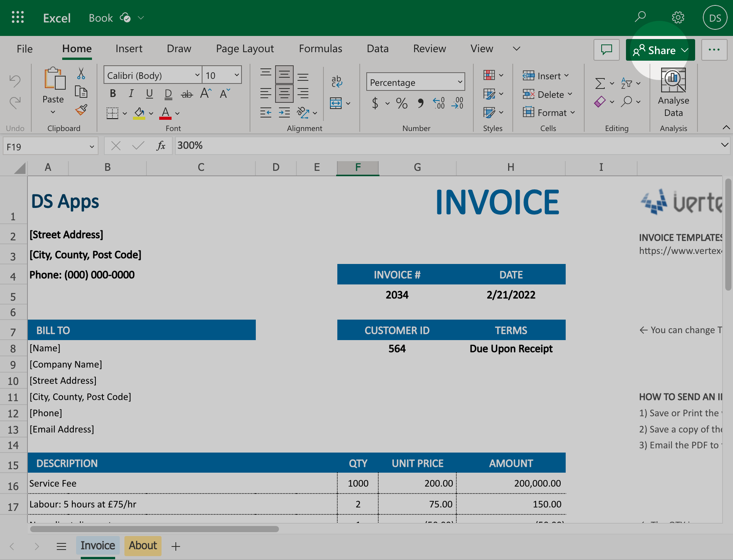
Task: Click the Wrap Text icon
Action: tap(337, 81)
